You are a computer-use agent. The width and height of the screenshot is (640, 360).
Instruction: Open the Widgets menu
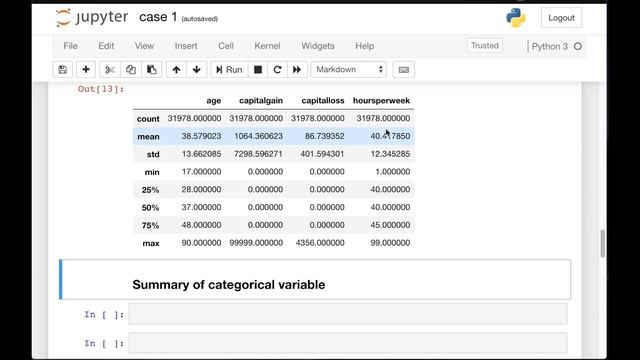(318, 46)
